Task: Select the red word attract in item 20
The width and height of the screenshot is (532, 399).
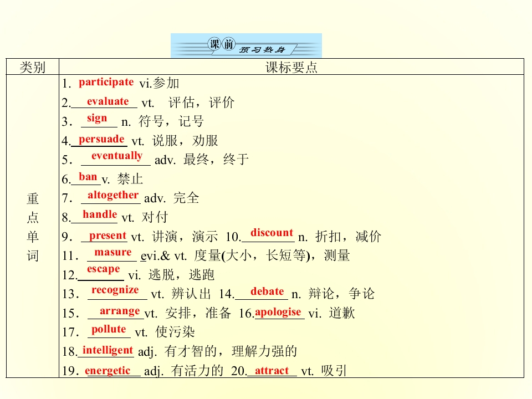Action: 272,371
